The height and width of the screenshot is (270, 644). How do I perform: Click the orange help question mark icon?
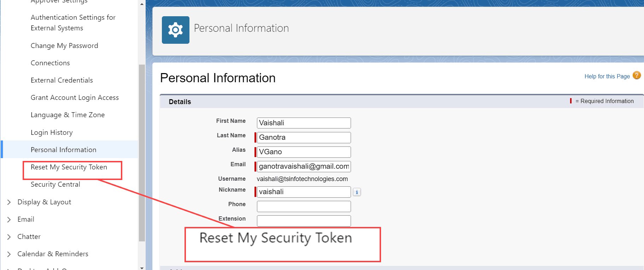pos(636,75)
